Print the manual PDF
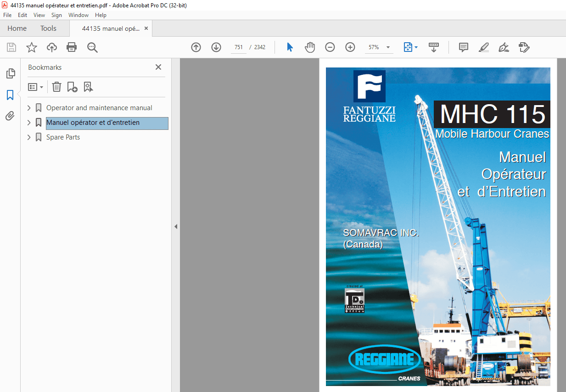This screenshot has width=566, height=392. (x=72, y=47)
